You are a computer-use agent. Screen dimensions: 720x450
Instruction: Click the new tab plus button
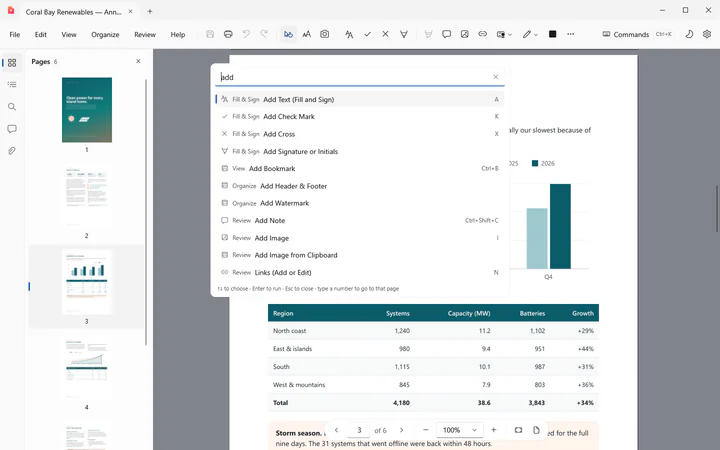point(150,11)
